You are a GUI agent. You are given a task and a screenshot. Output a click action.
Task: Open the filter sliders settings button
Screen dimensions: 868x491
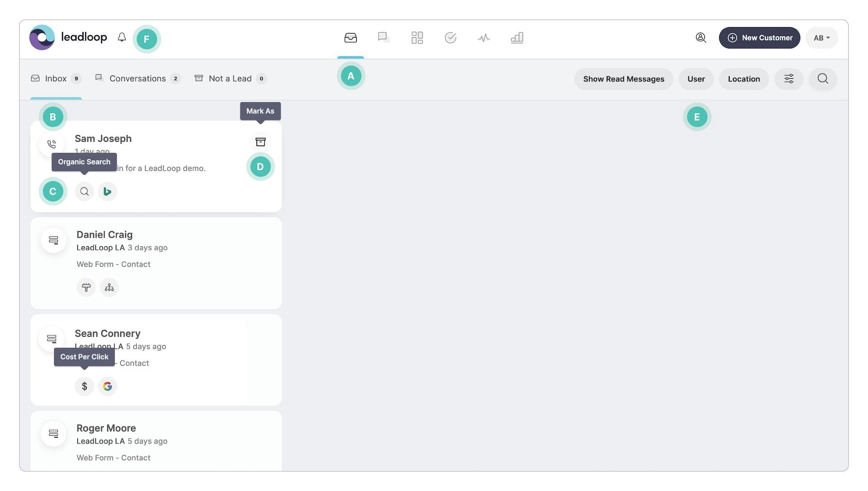(788, 79)
